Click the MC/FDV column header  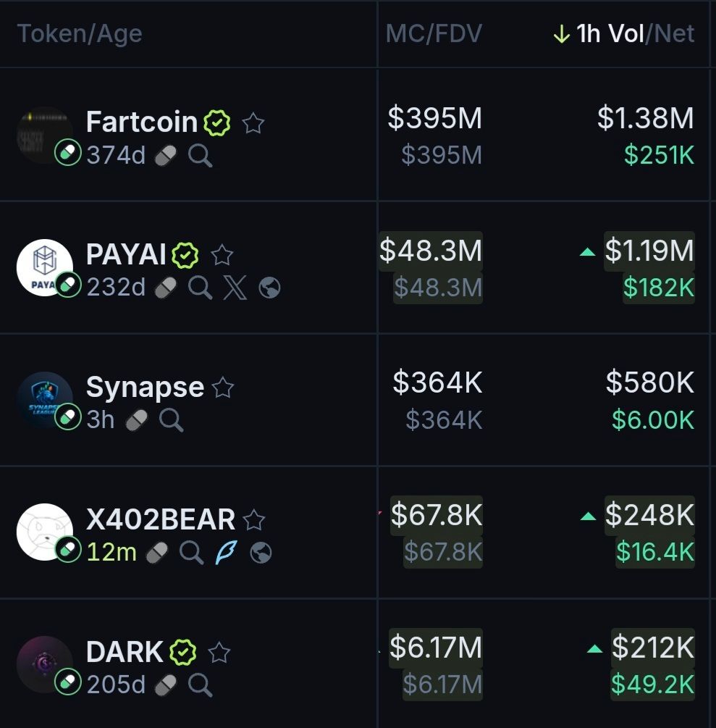click(433, 34)
